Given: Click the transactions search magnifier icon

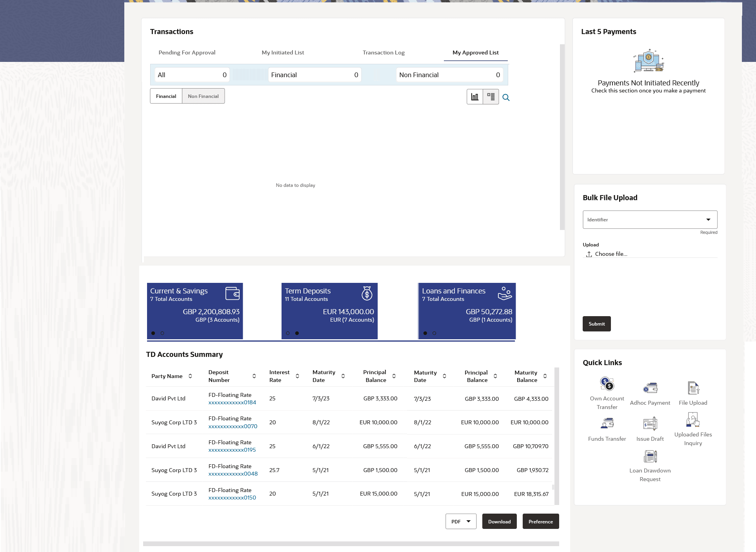Looking at the screenshot, I should pos(506,98).
